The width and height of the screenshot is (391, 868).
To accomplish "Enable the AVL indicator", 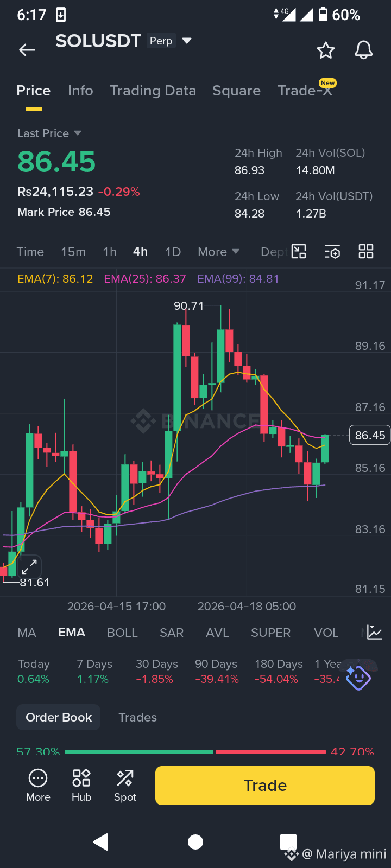I will (218, 633).
